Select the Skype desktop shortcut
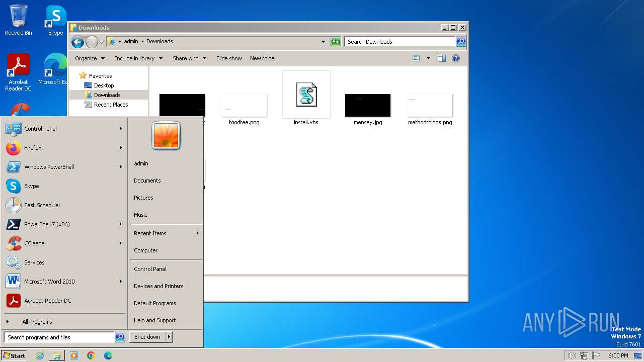This screenshot has width=644, height=362. 56,20
